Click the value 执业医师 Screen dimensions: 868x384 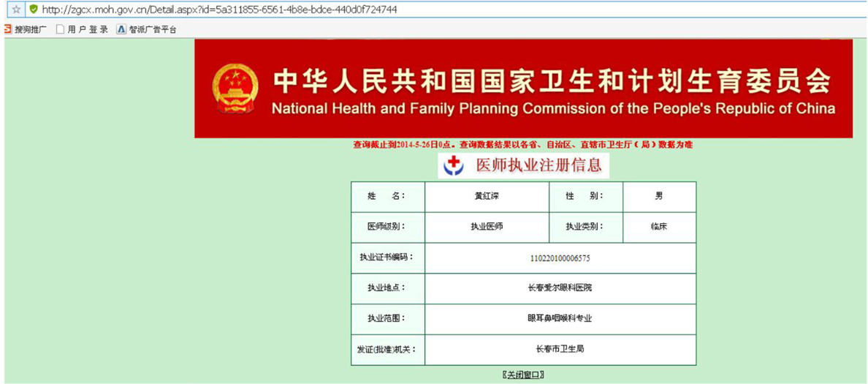click(487, 227)
